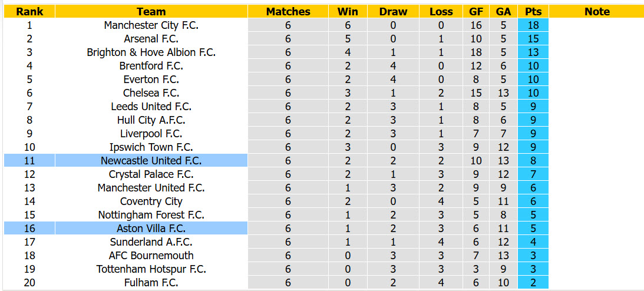The image size is (644, 291).
Task: Click Tottenham Hotspur F.C. team name
Action: click(151, 269)
